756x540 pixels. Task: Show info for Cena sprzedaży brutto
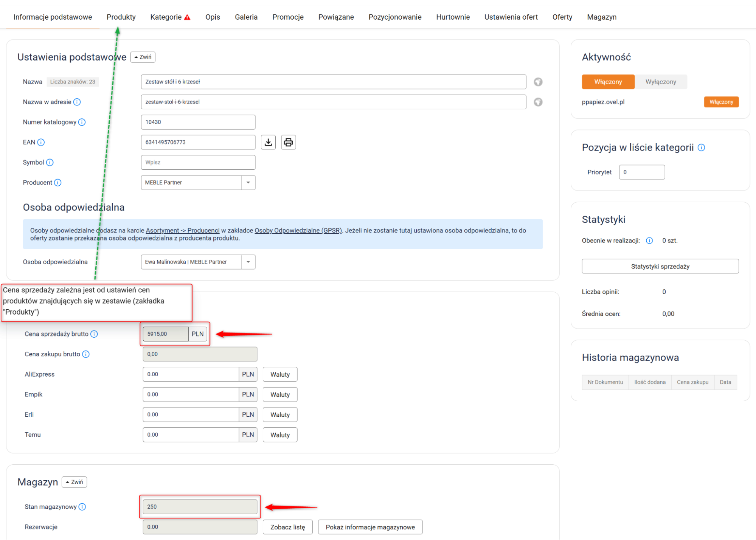(94, 334)
